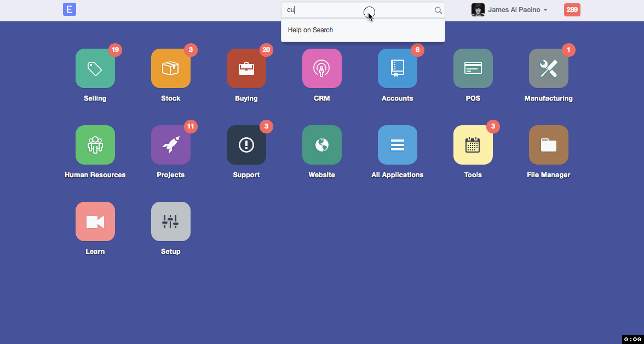644x344 pixels.
Task: Open the File Manager folder icon
Action: coord(549,145)
